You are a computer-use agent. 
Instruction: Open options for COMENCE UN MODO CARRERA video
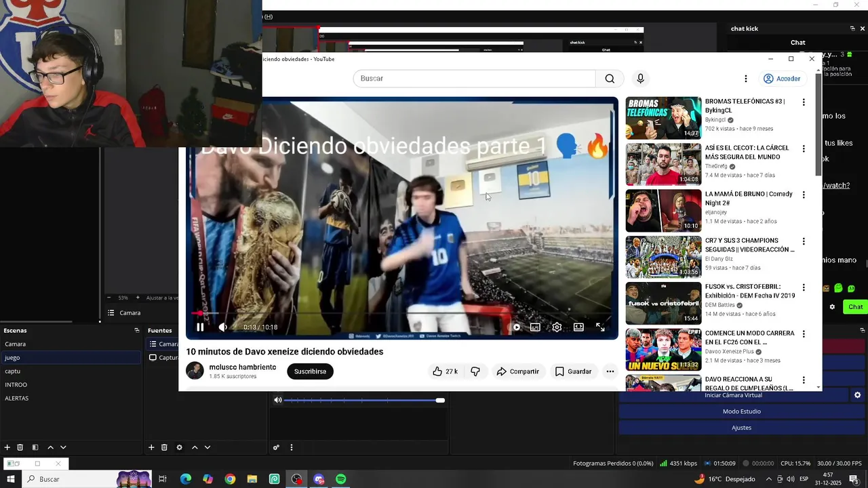(x=804, y=334)
